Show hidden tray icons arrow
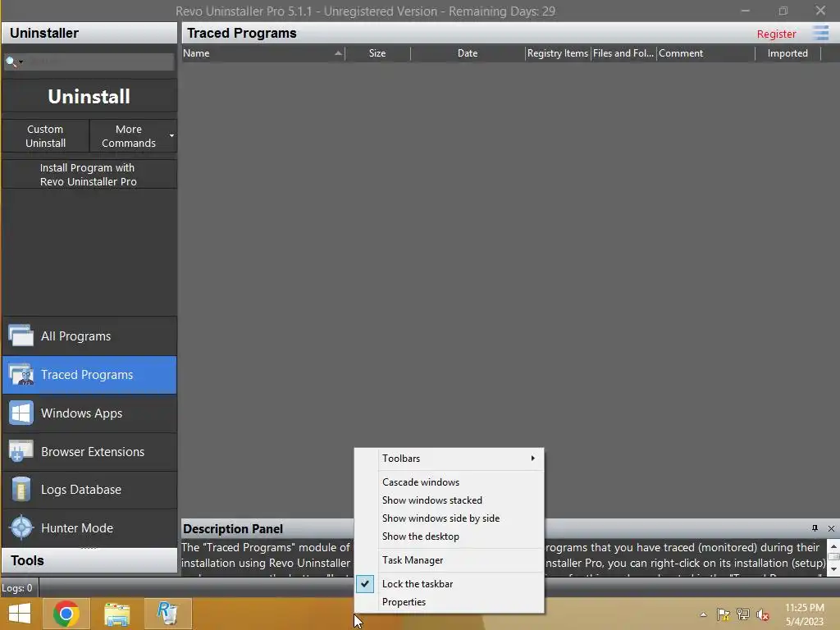The width and height of the screenshot is (840, 630). coord(703,614)
